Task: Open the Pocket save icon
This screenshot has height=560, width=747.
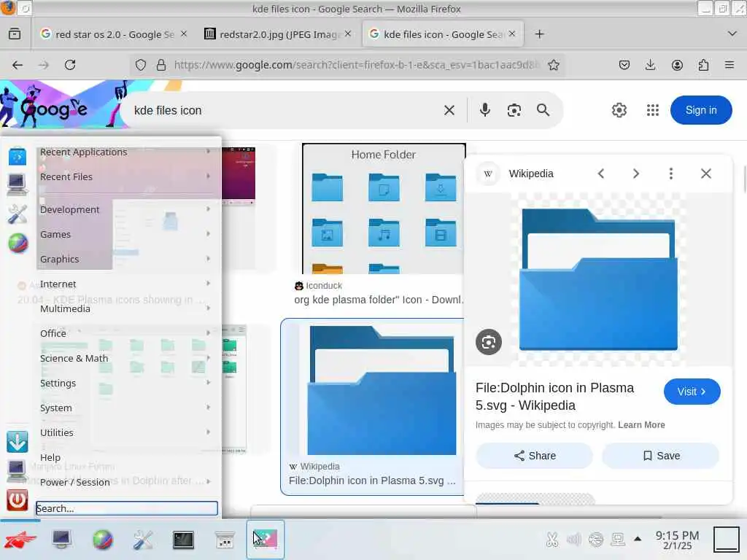Action: [624, 65]
